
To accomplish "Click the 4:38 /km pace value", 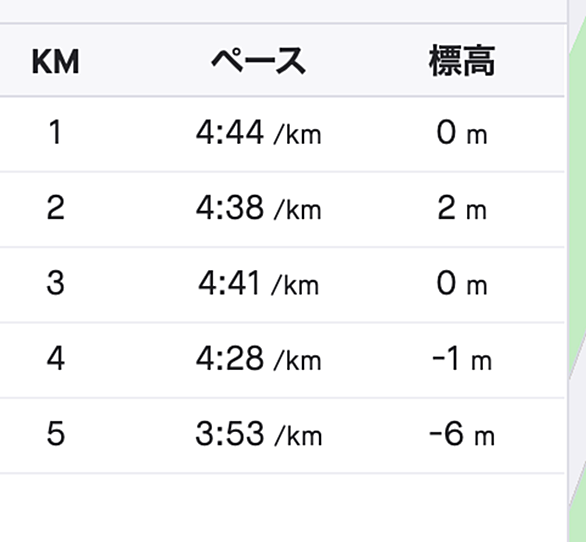I will (259, 208).
